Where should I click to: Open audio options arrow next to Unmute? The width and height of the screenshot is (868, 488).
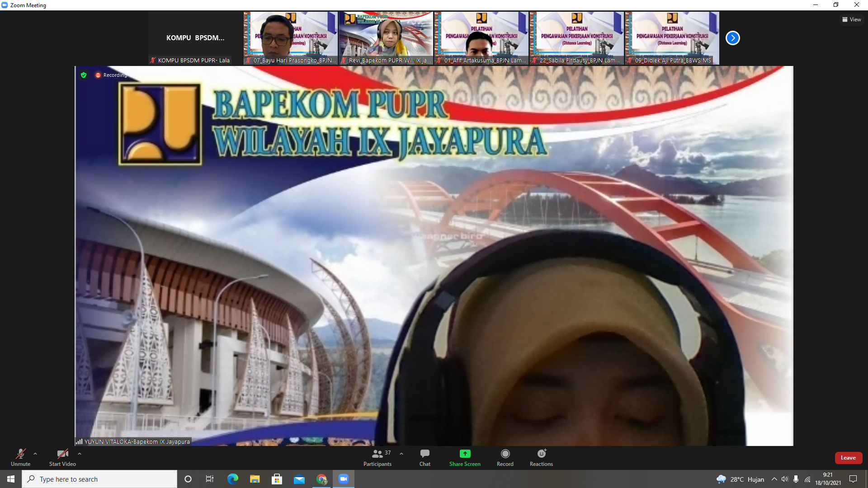(35, 454)
